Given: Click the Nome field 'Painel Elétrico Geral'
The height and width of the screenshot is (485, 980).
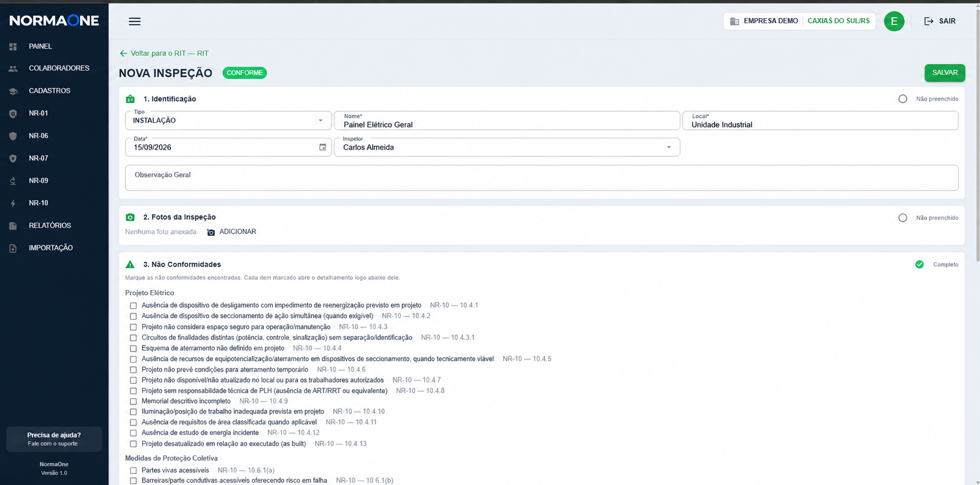Looking at the screenshot, I should pyautogui.click(x=507, y=120).
